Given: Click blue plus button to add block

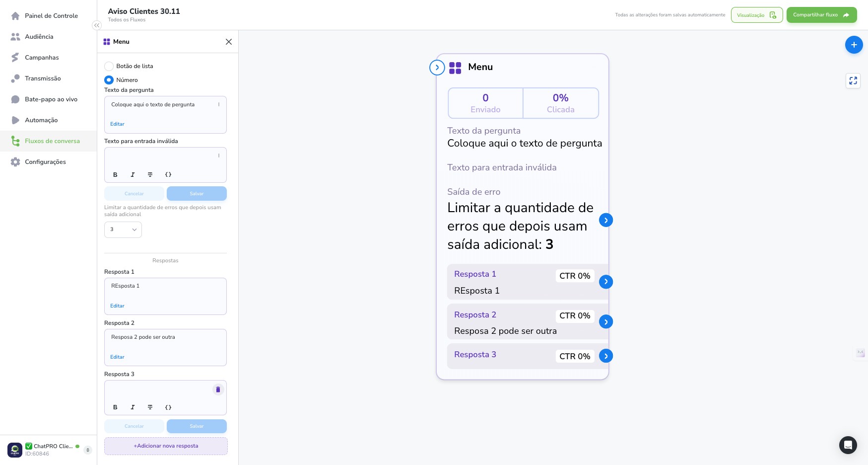Looking at the screenshot, I should (854, 45).
